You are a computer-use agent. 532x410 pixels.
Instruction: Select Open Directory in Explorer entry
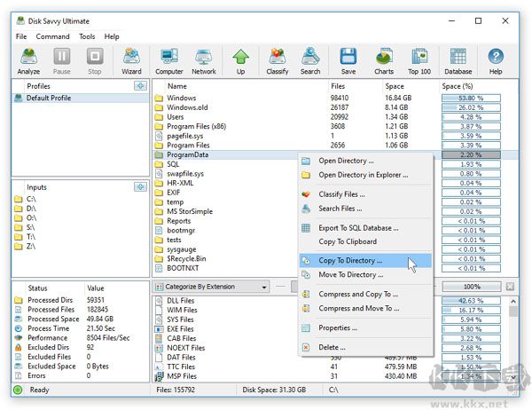coord(365,175)
